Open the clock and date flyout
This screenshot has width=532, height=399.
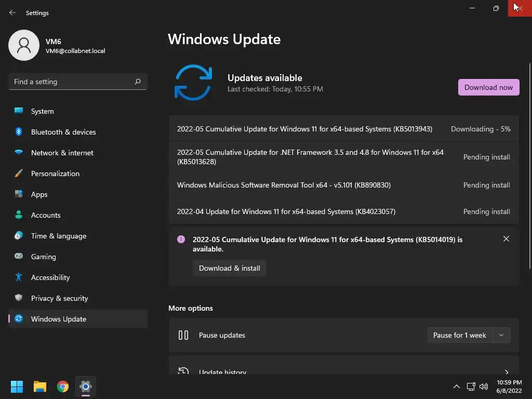(509, 387)
